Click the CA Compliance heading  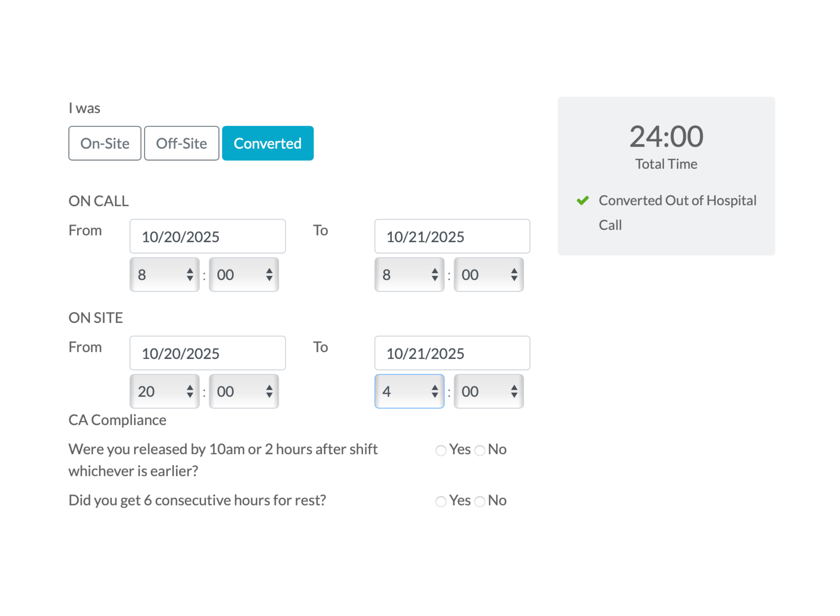click(117, 420)
